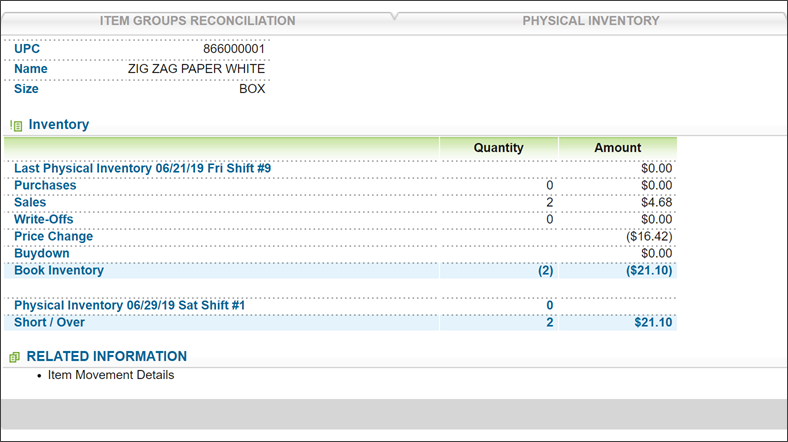The height and width of the screenshot is (442, 788).
Task: Click the Inventory section heading
Action: coord(59,125)
